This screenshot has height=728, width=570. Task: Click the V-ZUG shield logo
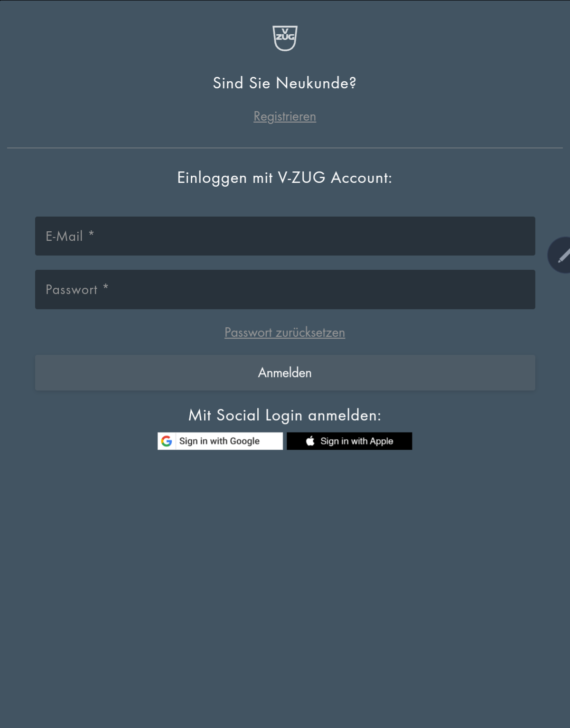click(285, 38)
